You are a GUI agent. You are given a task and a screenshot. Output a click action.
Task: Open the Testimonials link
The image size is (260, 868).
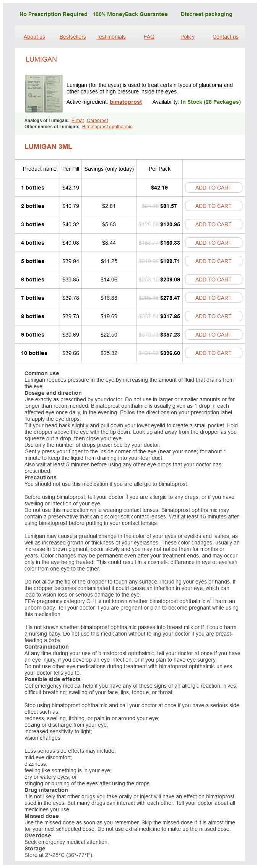(111, 37)
